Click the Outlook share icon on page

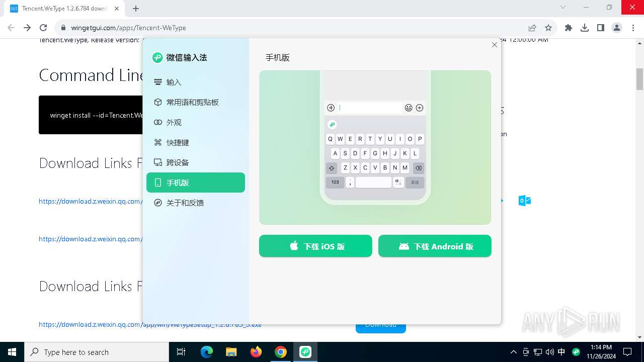pyautogui.click(x=524, y=201)
